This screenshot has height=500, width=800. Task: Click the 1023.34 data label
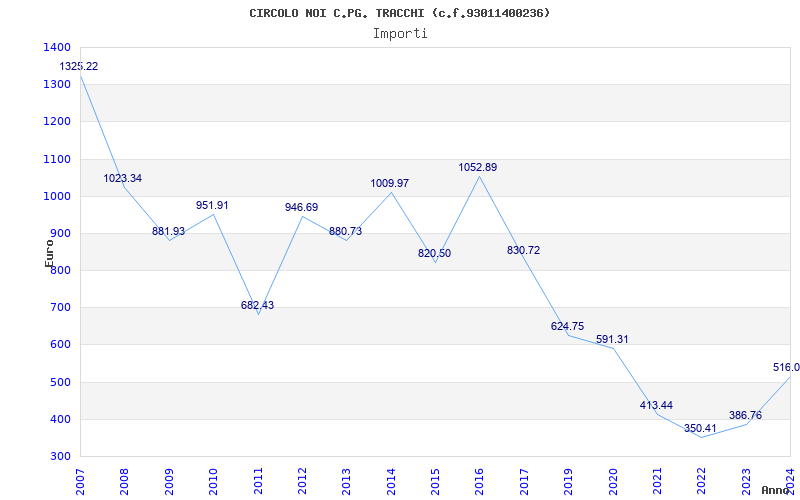tap(122, 179)
